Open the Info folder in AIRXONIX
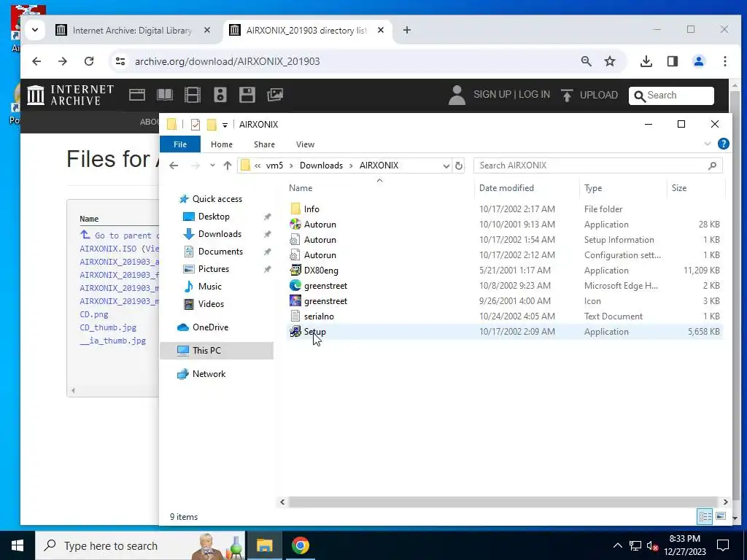The image size is (747, 560). 311,209
